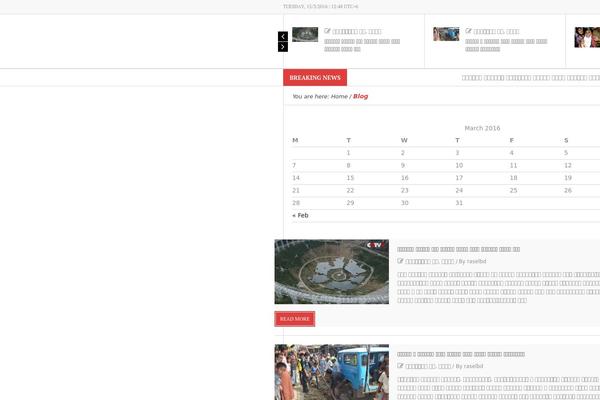Click the scrolling breaking news headline
The height and width of the screenshot is (400, 600).
(530, 77)
